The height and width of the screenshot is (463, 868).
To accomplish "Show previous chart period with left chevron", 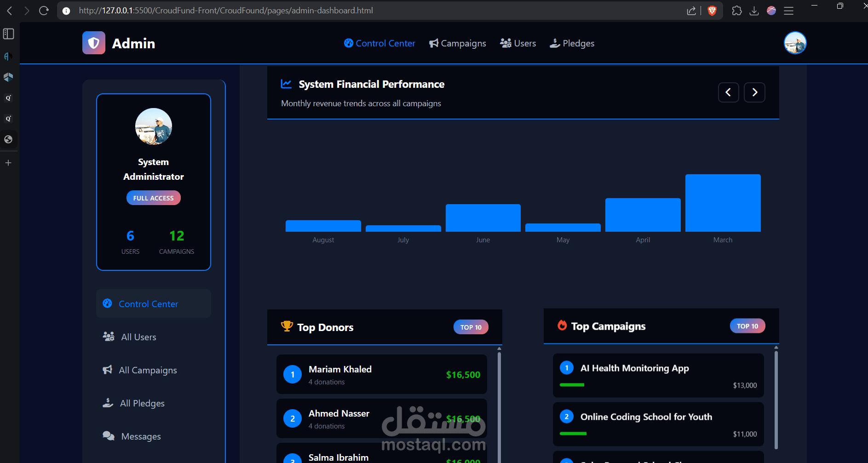I will click(729, 92).
